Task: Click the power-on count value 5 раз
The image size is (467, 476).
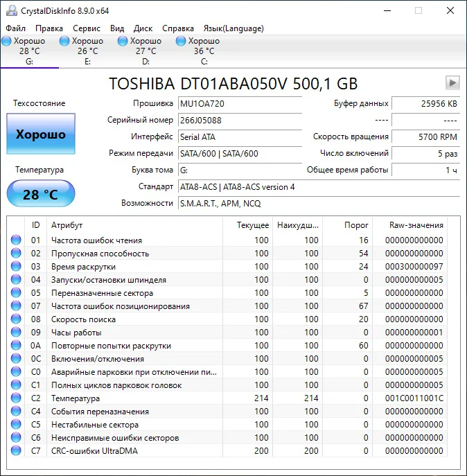Action: pyautogui.click(x=425, y=153)
